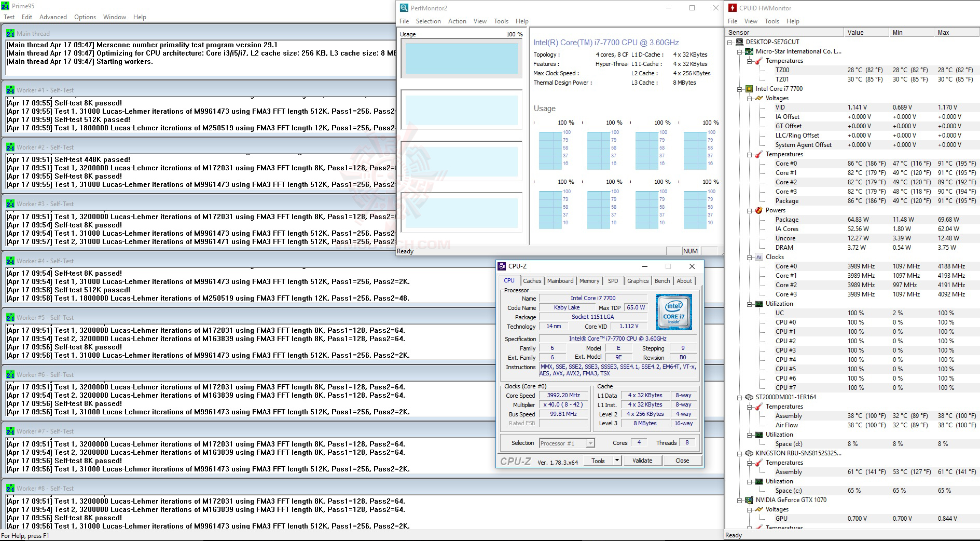Click the CPU-Z title bar icon
The image size is (980, 541).
pyautogui.click(x=502, y=266)
